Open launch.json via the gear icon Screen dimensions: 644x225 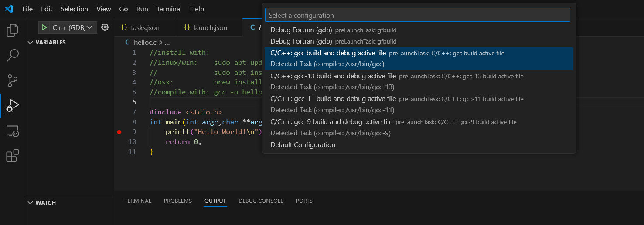105,27
